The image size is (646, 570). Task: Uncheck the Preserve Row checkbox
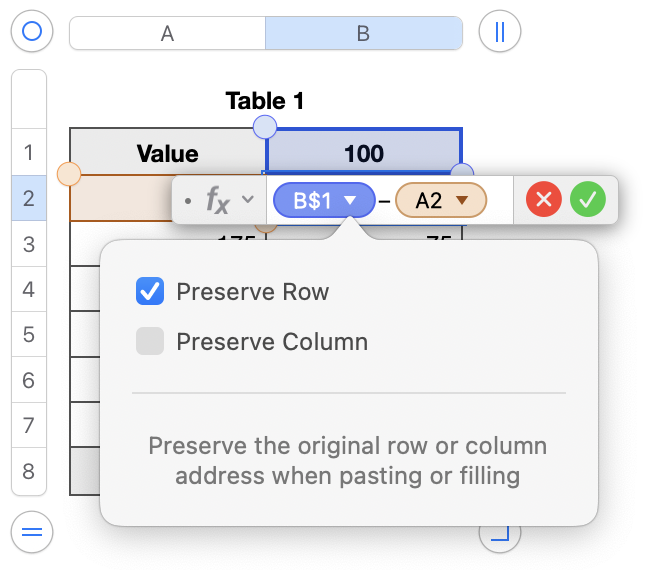pos(150,292)
